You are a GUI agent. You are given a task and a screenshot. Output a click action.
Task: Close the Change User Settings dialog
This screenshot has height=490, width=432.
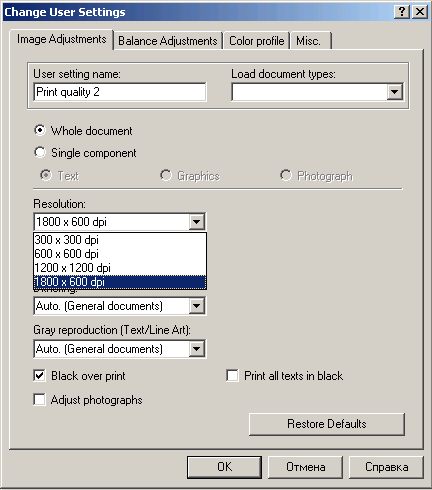(420, 12)
